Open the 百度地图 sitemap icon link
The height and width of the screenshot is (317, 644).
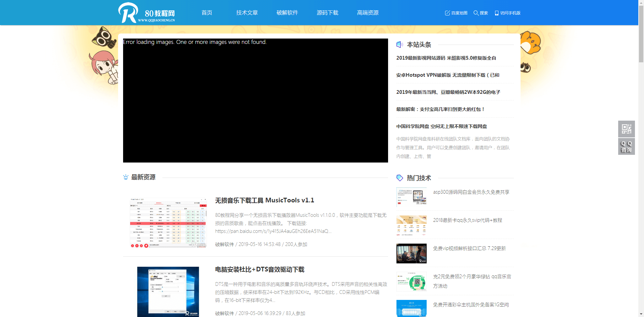click(447, 13)
